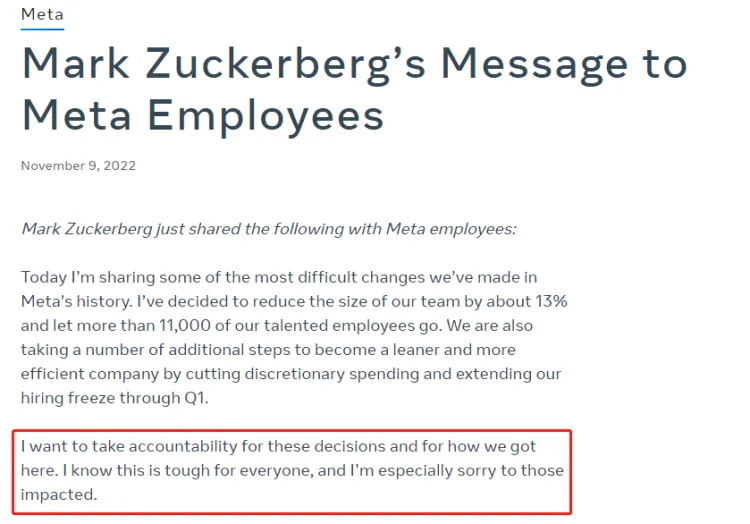Click the November 9, 2022 publication date
The image size is (750, 524).
pos(78,165)
